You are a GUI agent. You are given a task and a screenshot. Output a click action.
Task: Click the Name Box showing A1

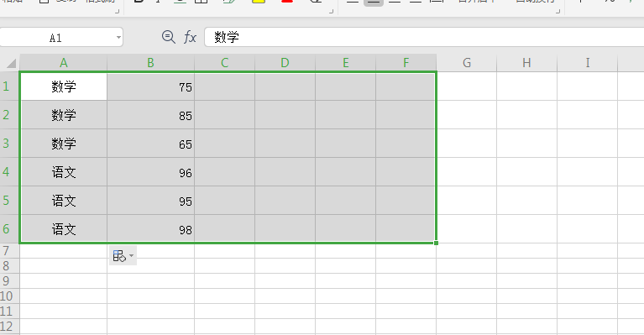tap(60, 37)
